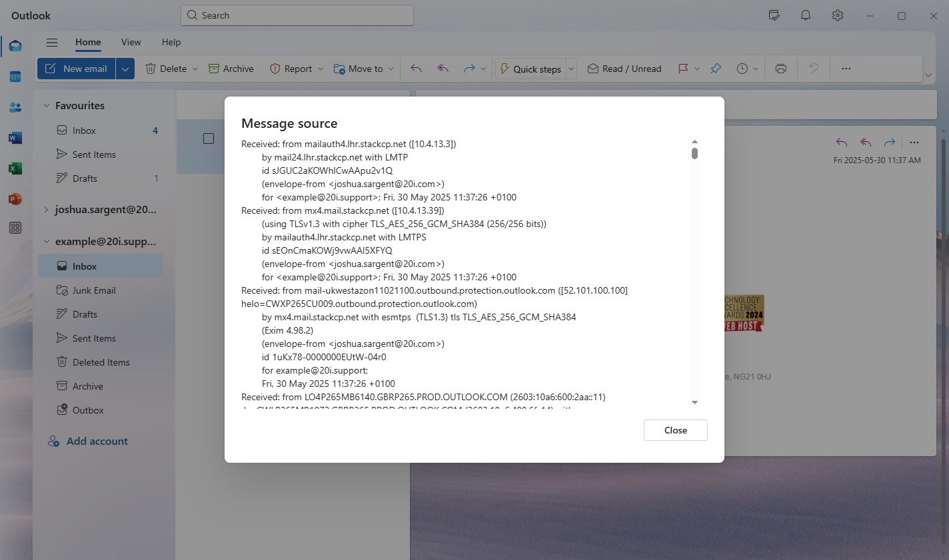Open the notifications bell
The height and width of the screenshot is (560, 949).
pos(806,15)
